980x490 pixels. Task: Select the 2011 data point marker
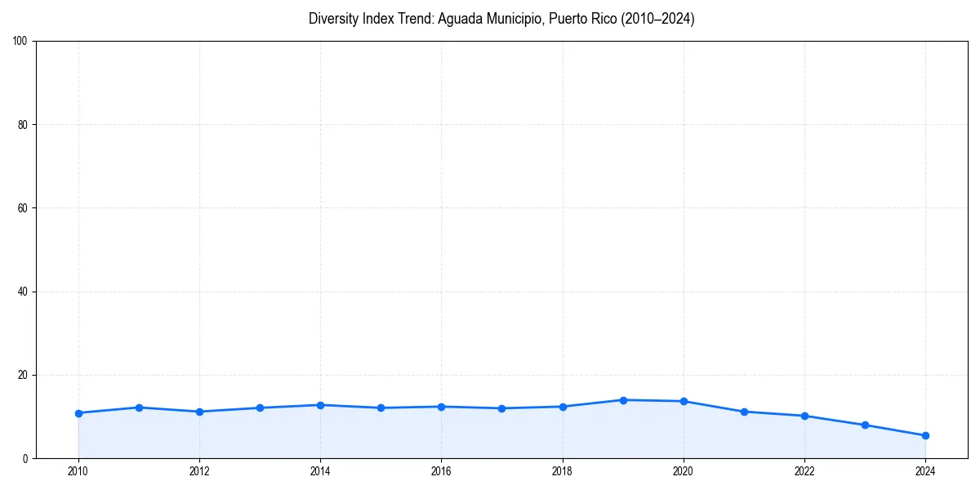pos(139,407)
